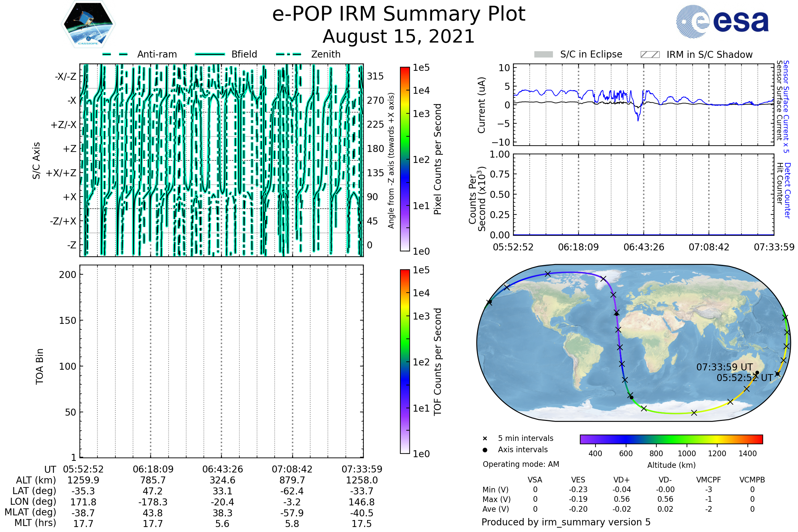Viewport: 798px width, 532px height.
Task: Click the blue Sensor Surface Current x 5 label
Action: pos(786,106)
